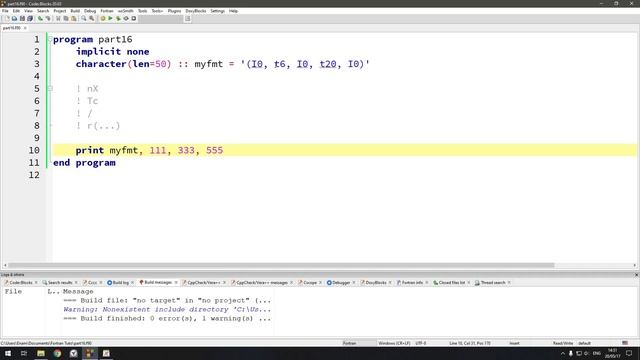The height and width of the screenshot is (360, 640).
Task: Cut the selection with the scissors icon
Action: point(58,19)
